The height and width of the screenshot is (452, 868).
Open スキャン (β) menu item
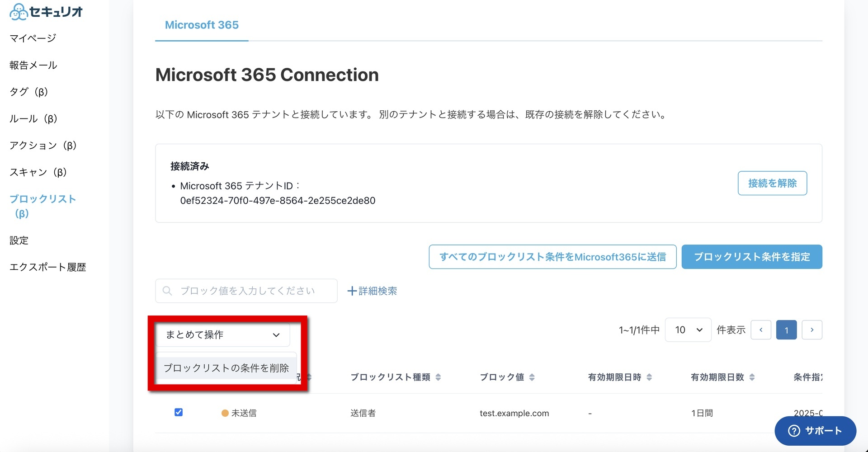pyautogui.click(x=38, y=172)
